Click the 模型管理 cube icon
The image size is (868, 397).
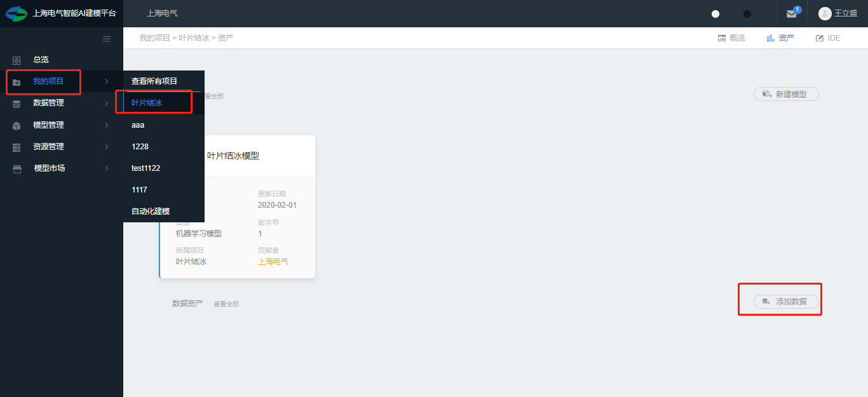pos(17,126)
